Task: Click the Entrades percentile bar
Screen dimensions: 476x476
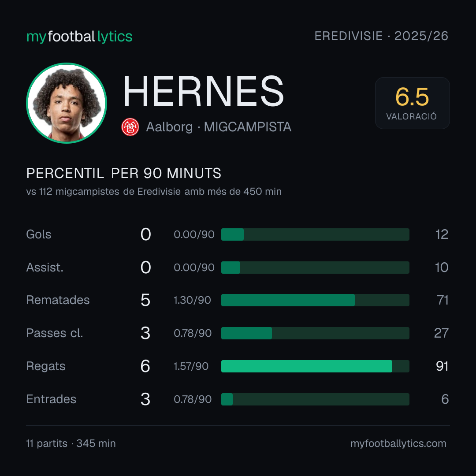Action: pos(315,399)
